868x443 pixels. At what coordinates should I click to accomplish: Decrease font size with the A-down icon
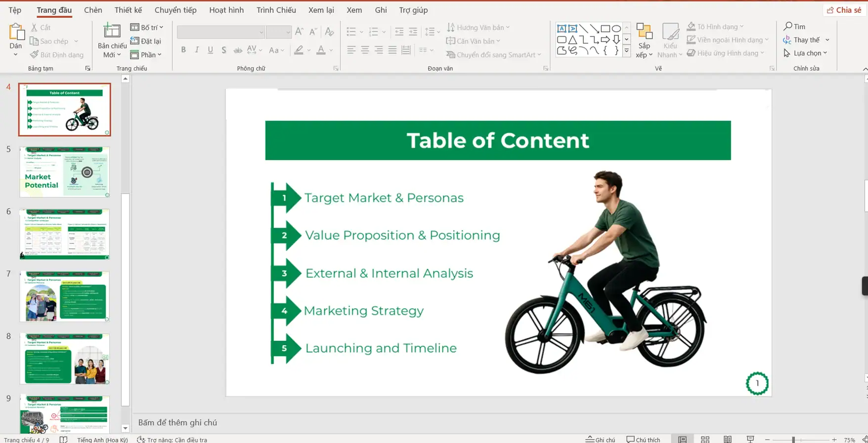[313, 32]
